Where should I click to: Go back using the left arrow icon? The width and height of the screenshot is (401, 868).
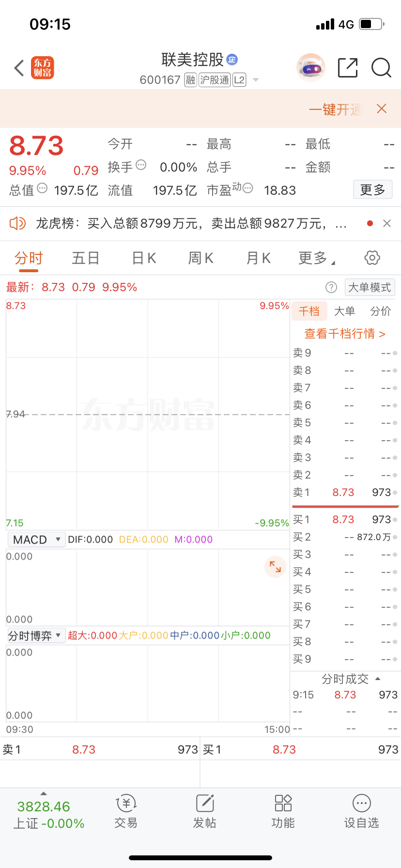coord(19,68)
